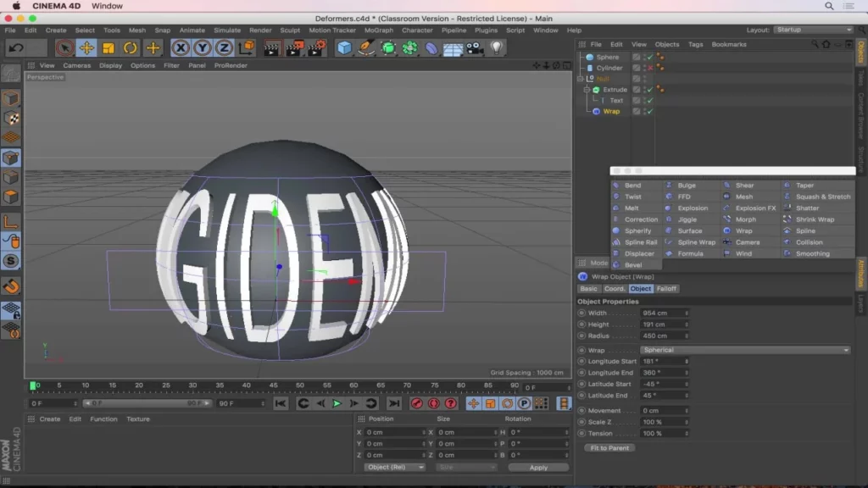
Task: Toggle Extrude's green enable checkmark
Action: [650, 90]
